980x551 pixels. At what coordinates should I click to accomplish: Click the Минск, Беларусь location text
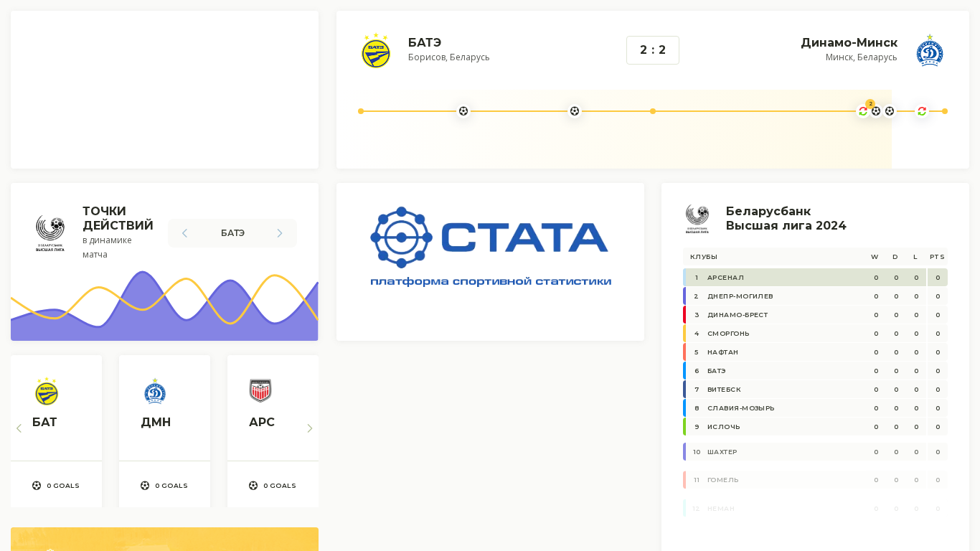(862, 57)
